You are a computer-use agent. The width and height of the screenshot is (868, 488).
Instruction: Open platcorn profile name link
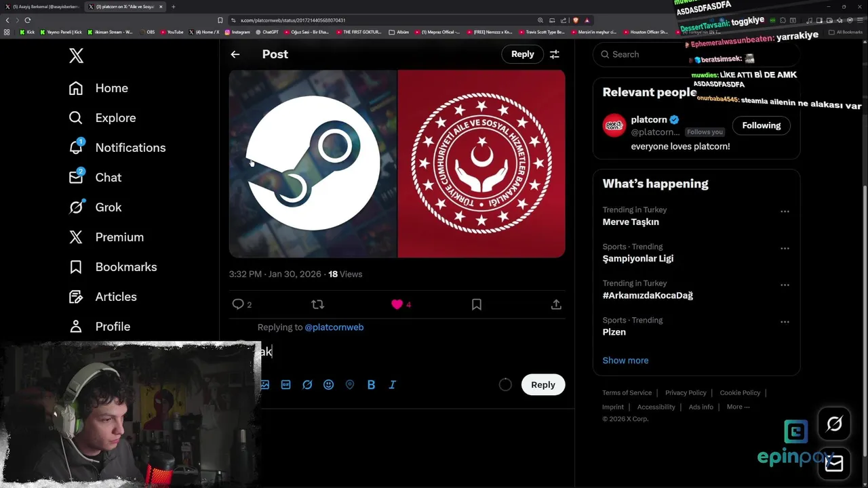[649, 119]
